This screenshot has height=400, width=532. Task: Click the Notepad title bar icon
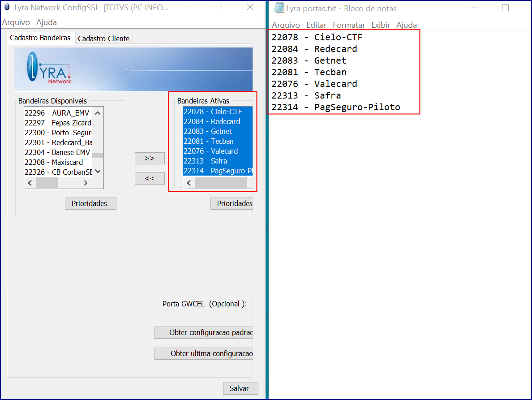pos(279,8)
